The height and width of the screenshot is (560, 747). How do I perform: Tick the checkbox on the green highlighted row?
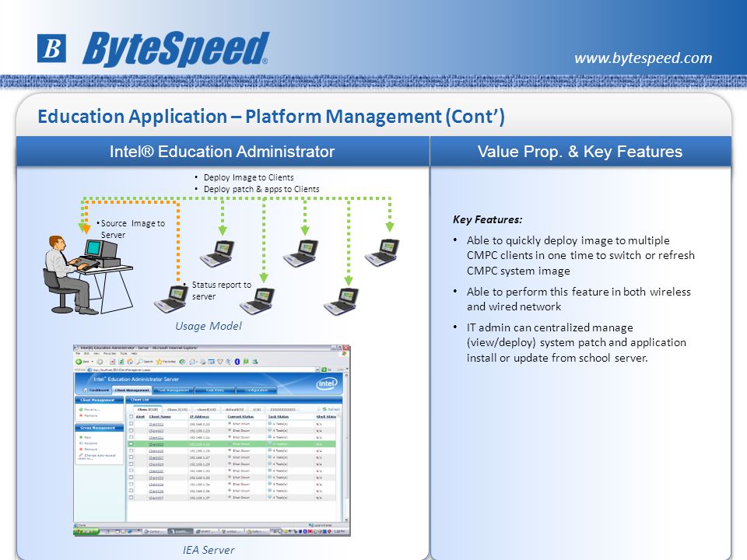click(131, 444)
